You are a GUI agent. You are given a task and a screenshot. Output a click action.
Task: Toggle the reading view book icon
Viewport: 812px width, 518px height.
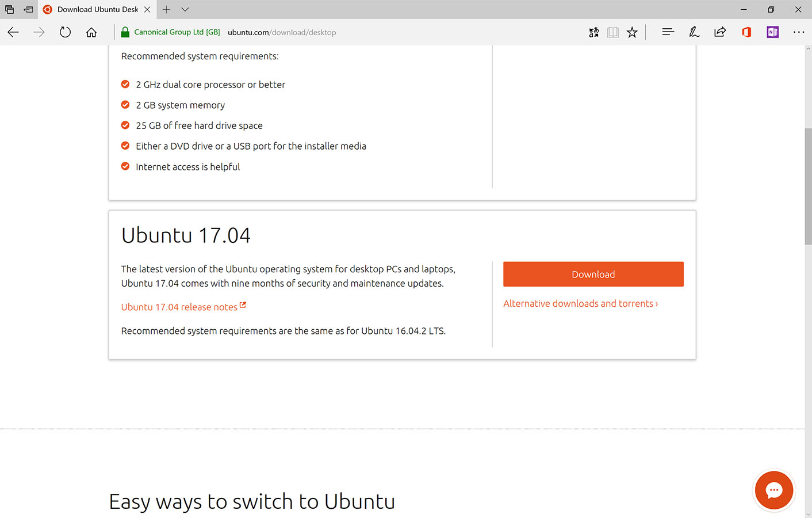click(x=613, y=32)
